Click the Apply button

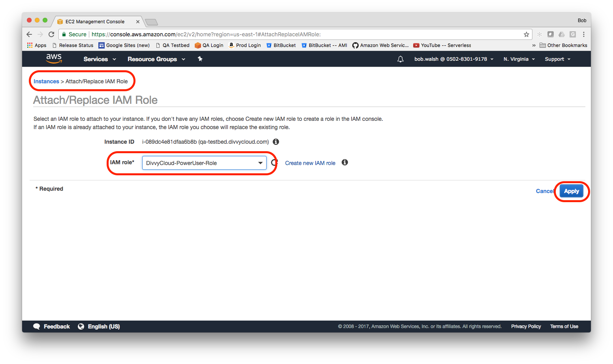572,191
